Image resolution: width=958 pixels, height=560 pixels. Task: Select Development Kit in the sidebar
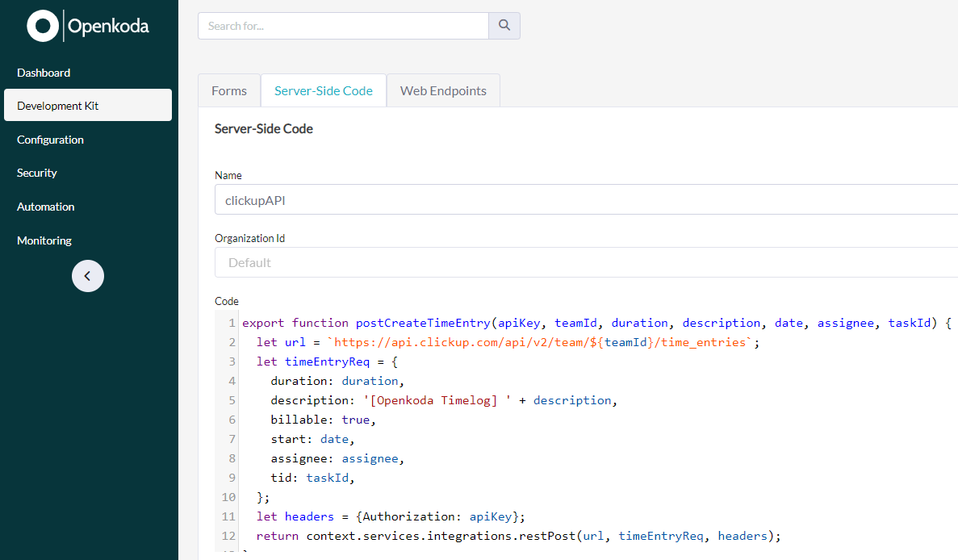click(x=57, y=105)
